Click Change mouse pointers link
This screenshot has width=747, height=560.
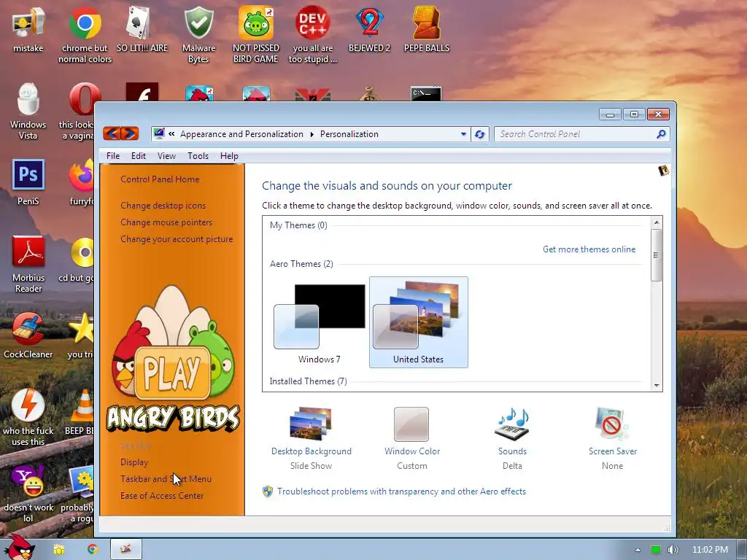pos(166,222)
